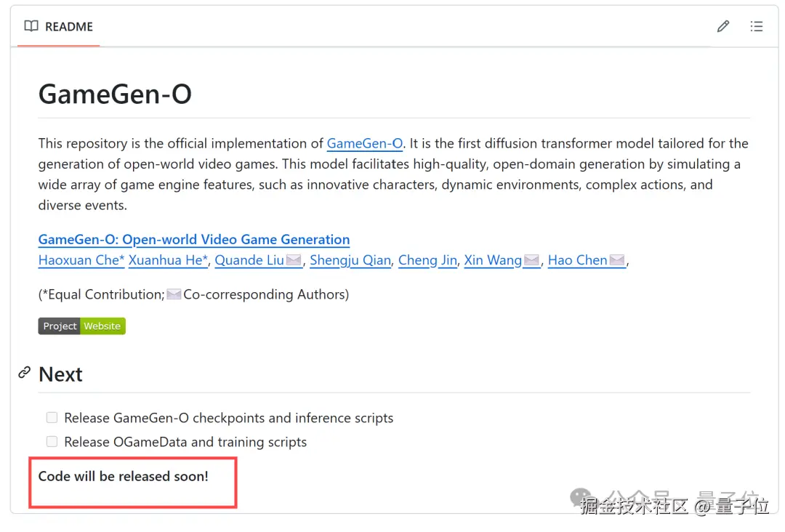Click the pencil edit README icon
Viewport: 785px width, 532px height.
pyautogui.click(x=722, y=27)
